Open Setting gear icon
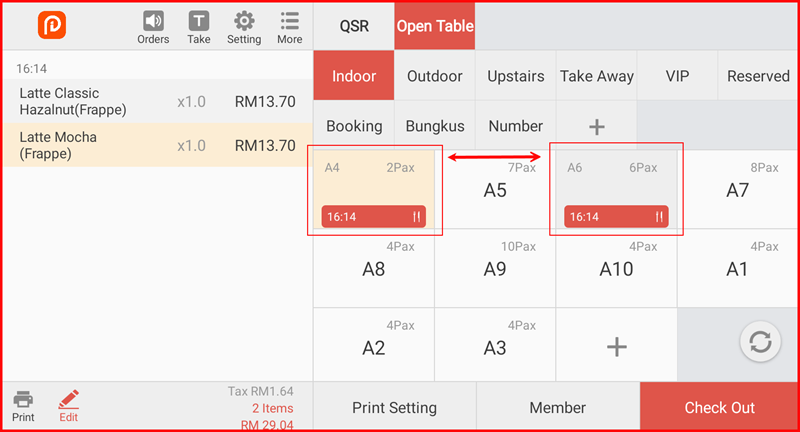 tap(244, 28)
